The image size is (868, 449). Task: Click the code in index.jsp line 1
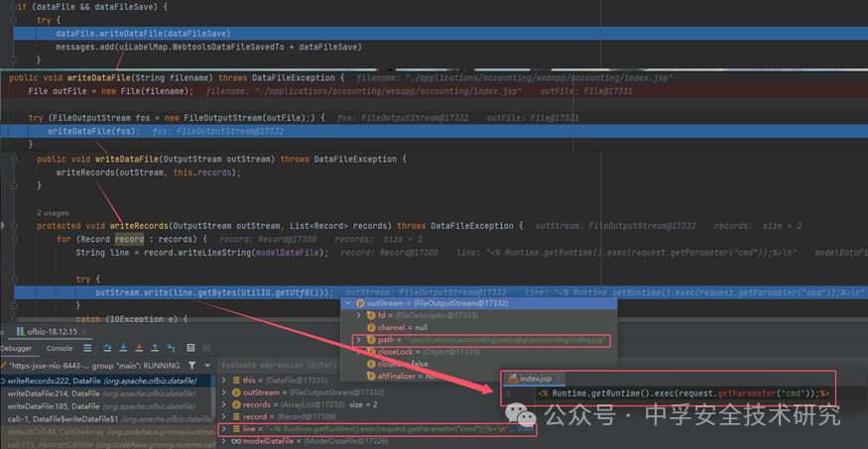683,393
